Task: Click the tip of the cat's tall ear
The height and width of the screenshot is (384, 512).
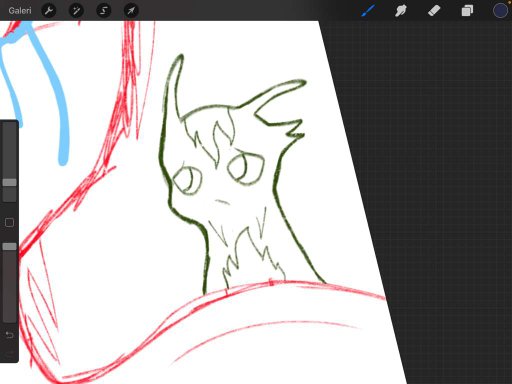Action: [x=181, y=56]
